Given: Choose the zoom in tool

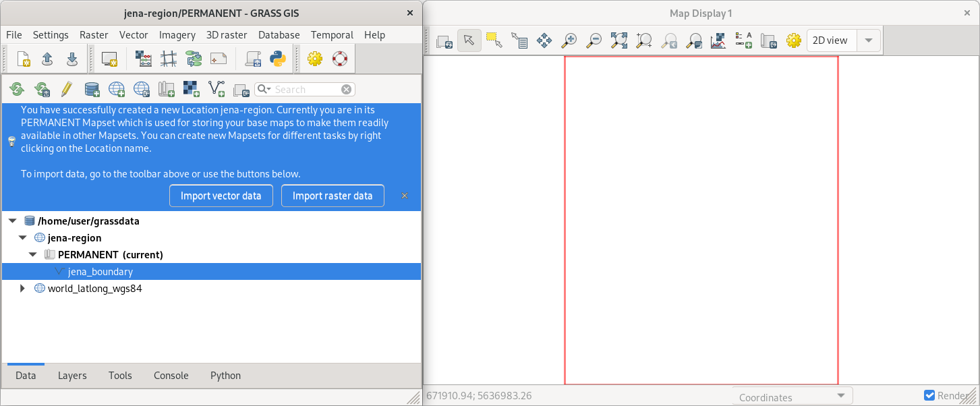Looking at the screenshot, I should pyautogui.click(x=569, y=41).
